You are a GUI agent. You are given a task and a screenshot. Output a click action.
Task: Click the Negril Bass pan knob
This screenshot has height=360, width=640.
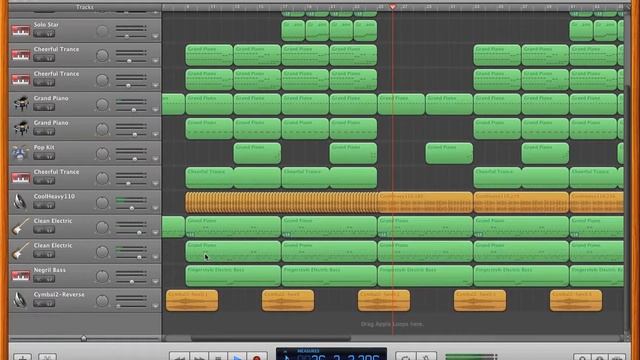coord(102,276)
